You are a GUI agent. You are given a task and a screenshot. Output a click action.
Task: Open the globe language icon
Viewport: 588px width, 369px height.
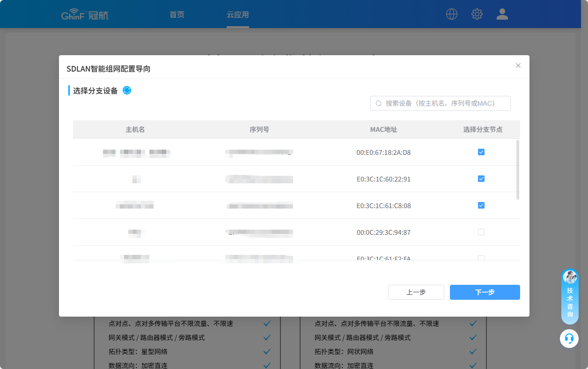coord(452,14)
